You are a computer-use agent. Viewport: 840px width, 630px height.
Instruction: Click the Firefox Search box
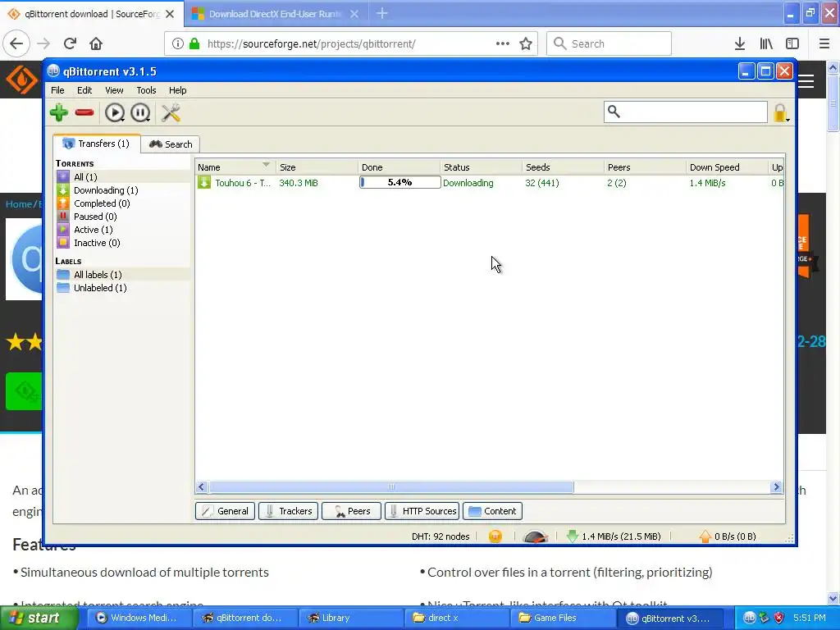click(x=609, y=43)
